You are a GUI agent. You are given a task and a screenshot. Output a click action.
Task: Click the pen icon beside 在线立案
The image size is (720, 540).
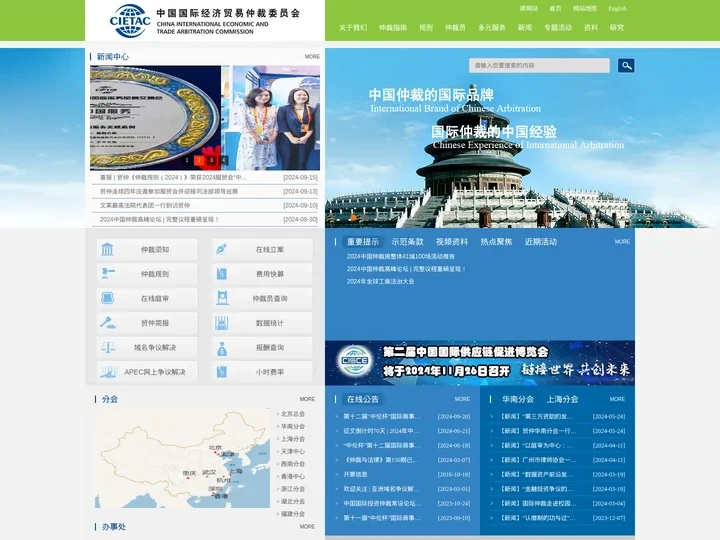point(222,249)
